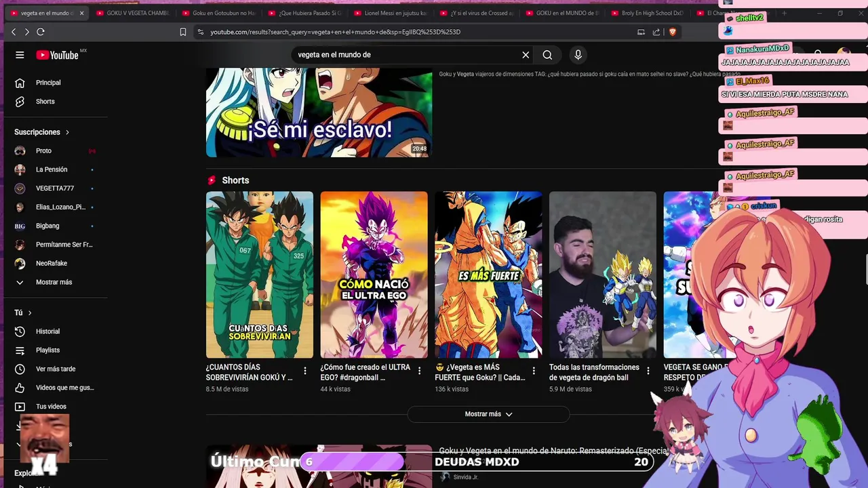
Task: Go back with the browser arrow
Action: (x=14, y=32)
